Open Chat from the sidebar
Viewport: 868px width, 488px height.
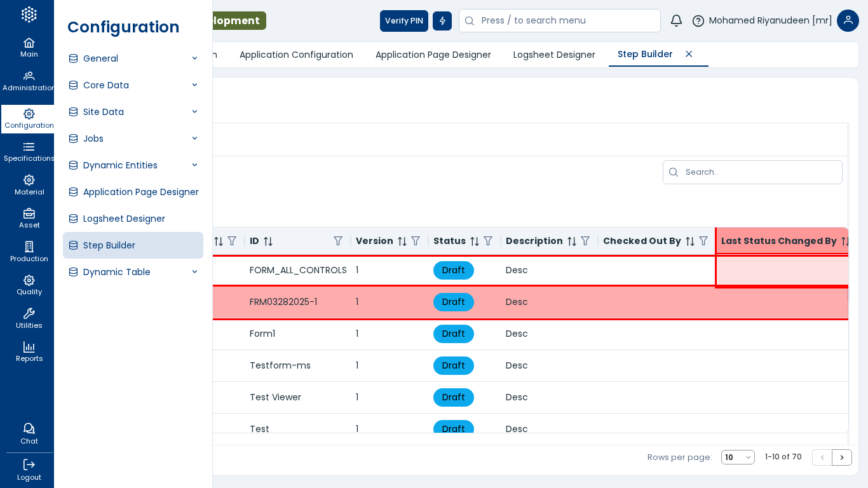[x=29, y=433]
